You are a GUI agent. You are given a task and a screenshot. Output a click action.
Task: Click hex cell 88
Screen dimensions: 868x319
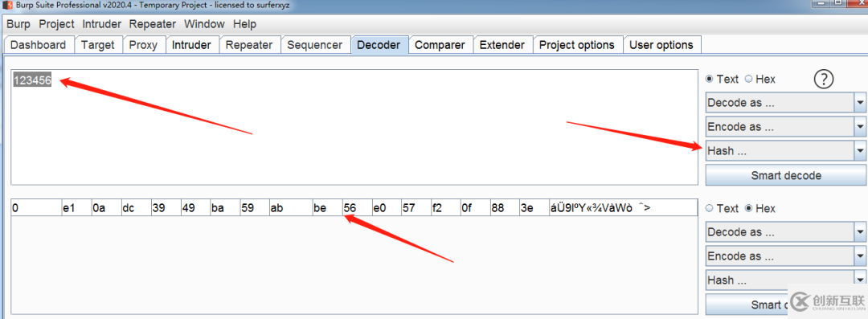[506, 208]
